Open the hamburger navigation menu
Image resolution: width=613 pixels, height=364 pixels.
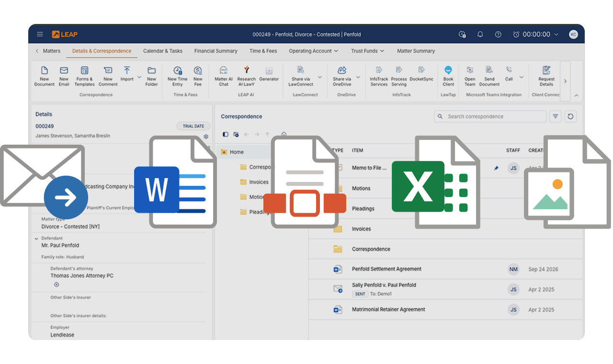coord(40,34)
